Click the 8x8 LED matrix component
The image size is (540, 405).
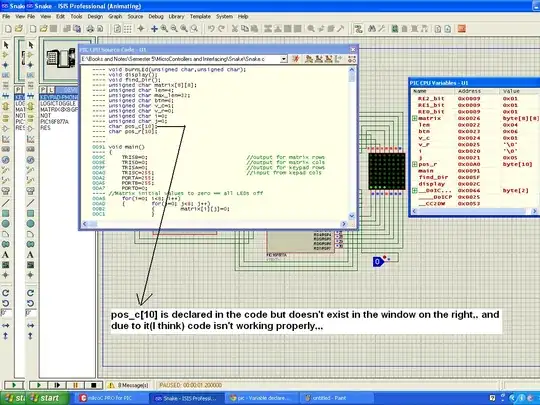tap(386, 171)
